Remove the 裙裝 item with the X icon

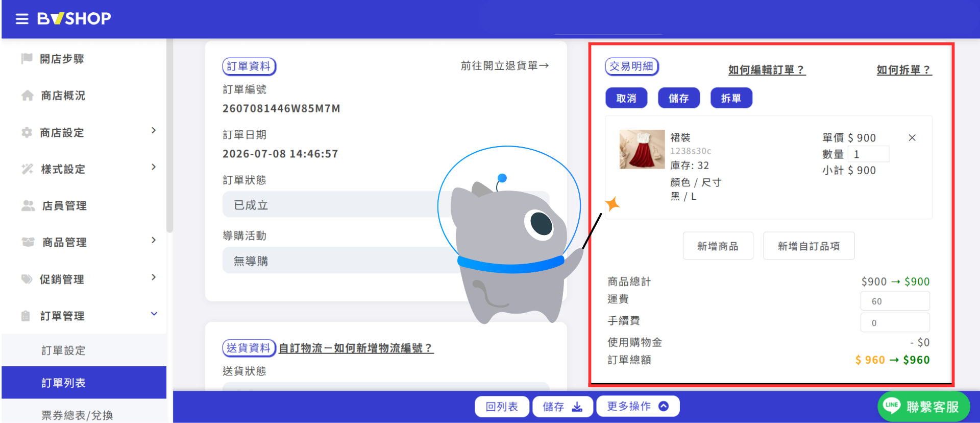pos(912,137)
